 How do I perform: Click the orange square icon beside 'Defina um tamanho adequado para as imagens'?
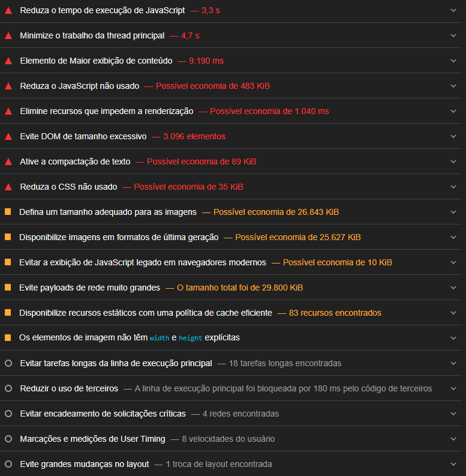pyautogui.click(x=8, y=212)
